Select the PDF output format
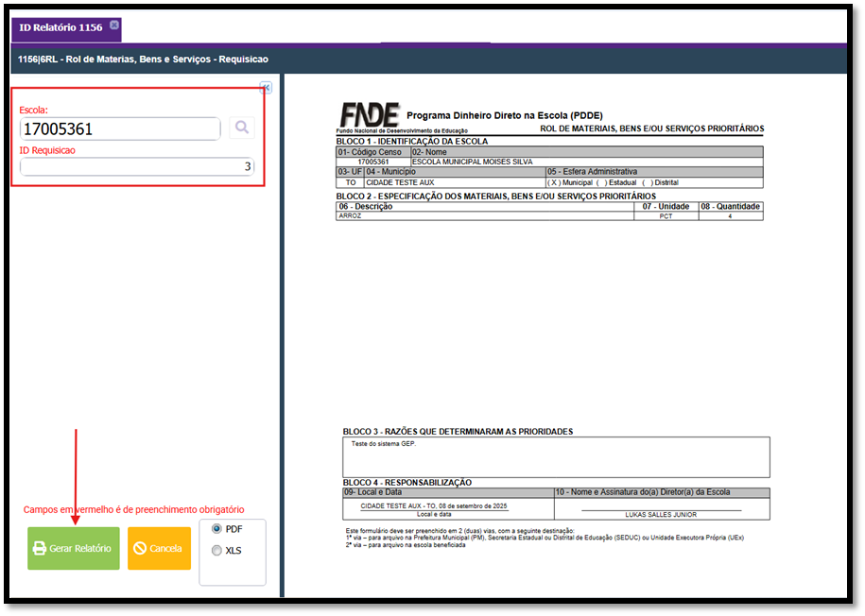This screenshot has width=865, height=616. [217, 529]
